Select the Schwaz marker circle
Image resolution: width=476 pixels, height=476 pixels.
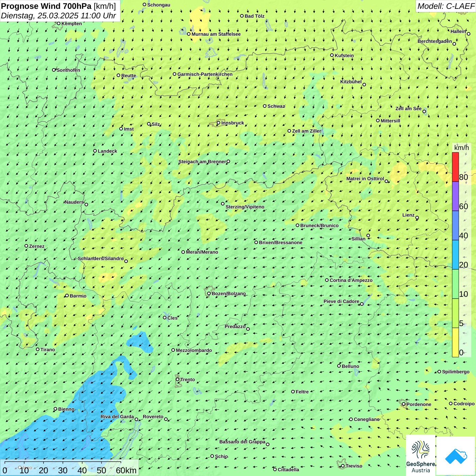coord(265,106)
